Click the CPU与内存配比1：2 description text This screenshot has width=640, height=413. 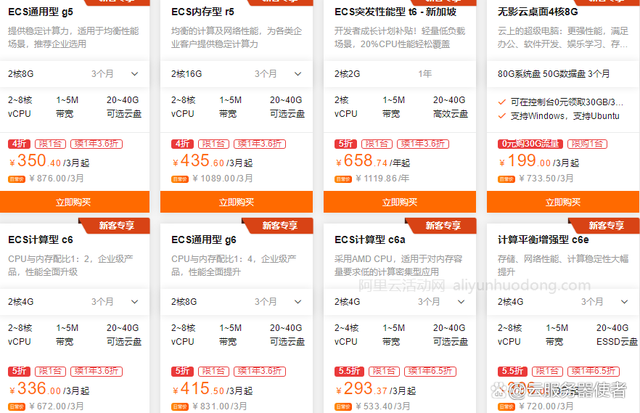coord(71,265)
